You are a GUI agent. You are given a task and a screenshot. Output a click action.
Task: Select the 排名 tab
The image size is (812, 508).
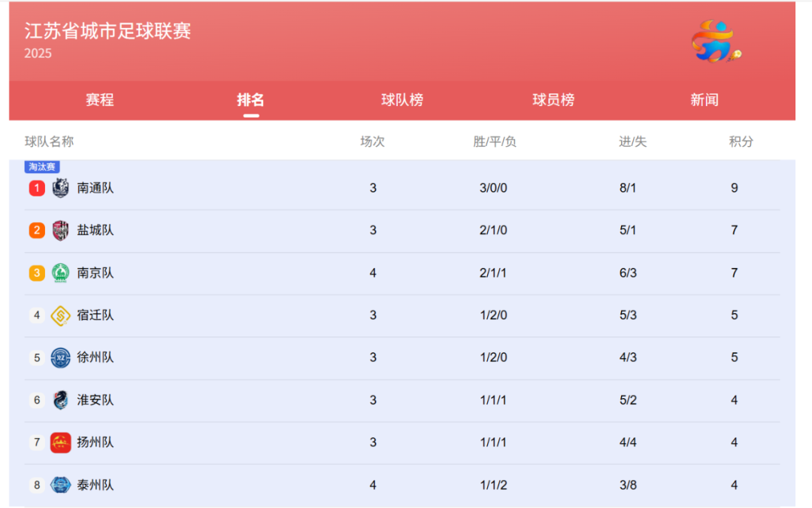(251, 99)
